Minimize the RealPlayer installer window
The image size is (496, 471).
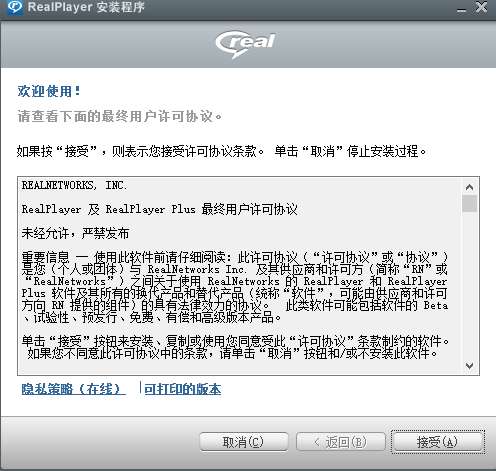(461, 7)
